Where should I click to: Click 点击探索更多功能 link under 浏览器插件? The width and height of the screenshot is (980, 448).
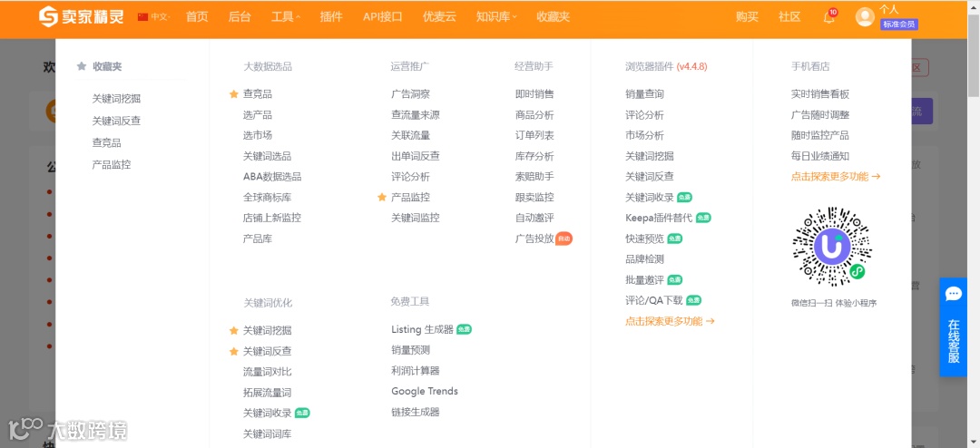(x=670, y=321)
